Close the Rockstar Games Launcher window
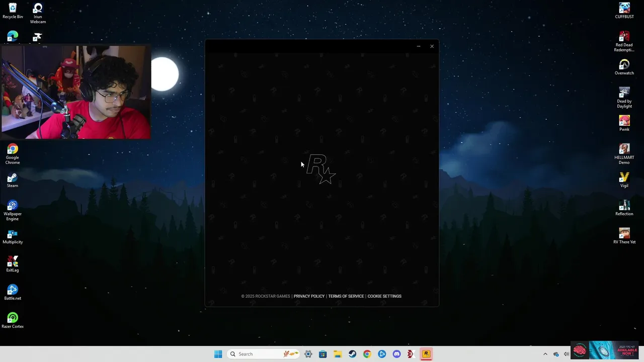Image resolution: width=644 pixels, height=362 pixels. click(x=432, y=46)
